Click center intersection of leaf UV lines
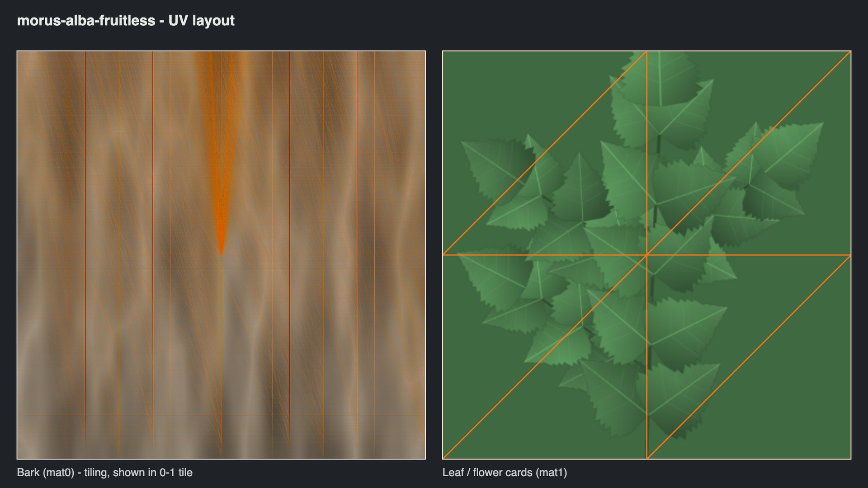 point(647,255)
